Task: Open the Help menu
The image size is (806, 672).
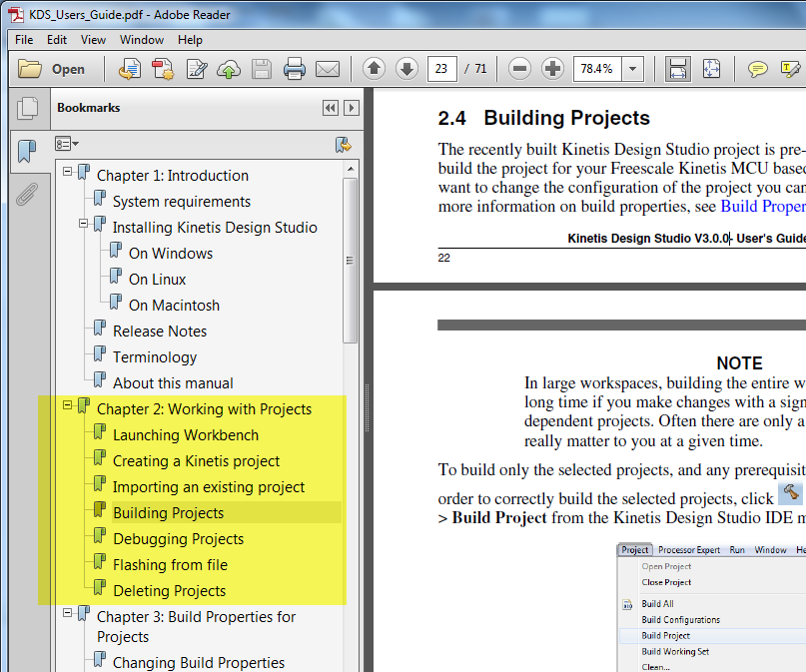Action: tap(190, 40)
